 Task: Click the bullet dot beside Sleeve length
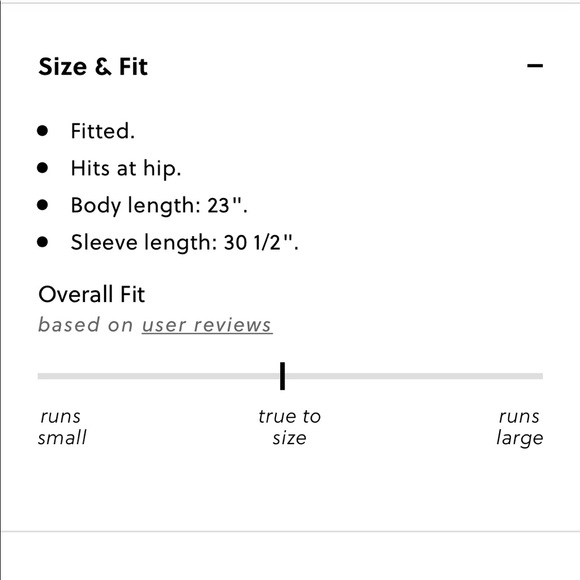pyautogui.click(x=43, y=242)
